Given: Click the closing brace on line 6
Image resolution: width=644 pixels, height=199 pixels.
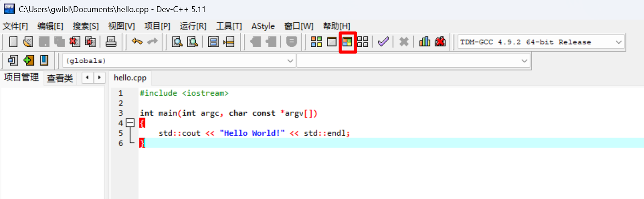Looking at the screenshot, I should [142, 143].
